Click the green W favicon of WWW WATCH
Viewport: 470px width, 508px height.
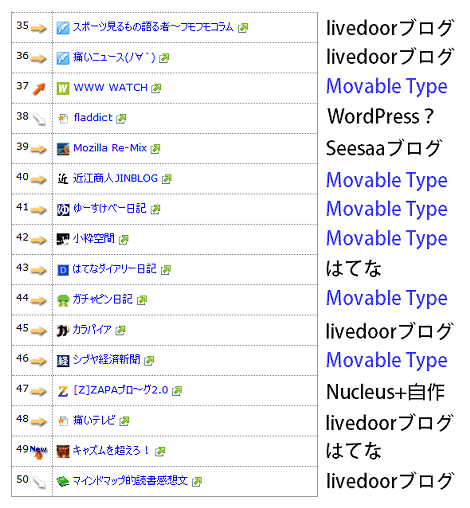pos(63,89)
